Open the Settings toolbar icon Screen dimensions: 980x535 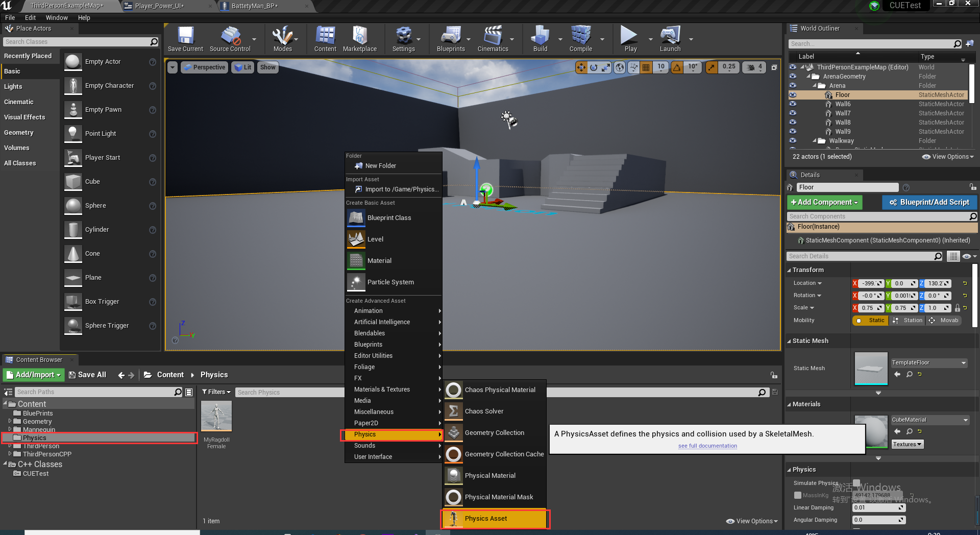403,39
